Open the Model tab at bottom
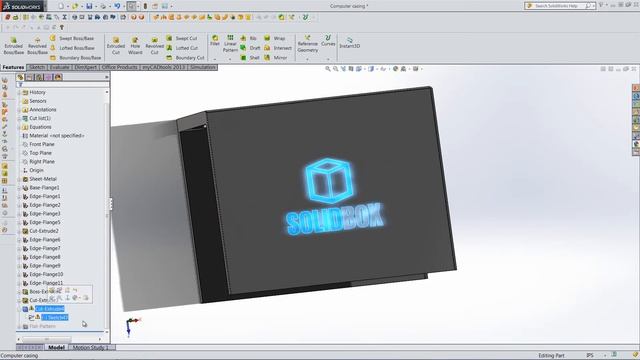 coord(56,347)
